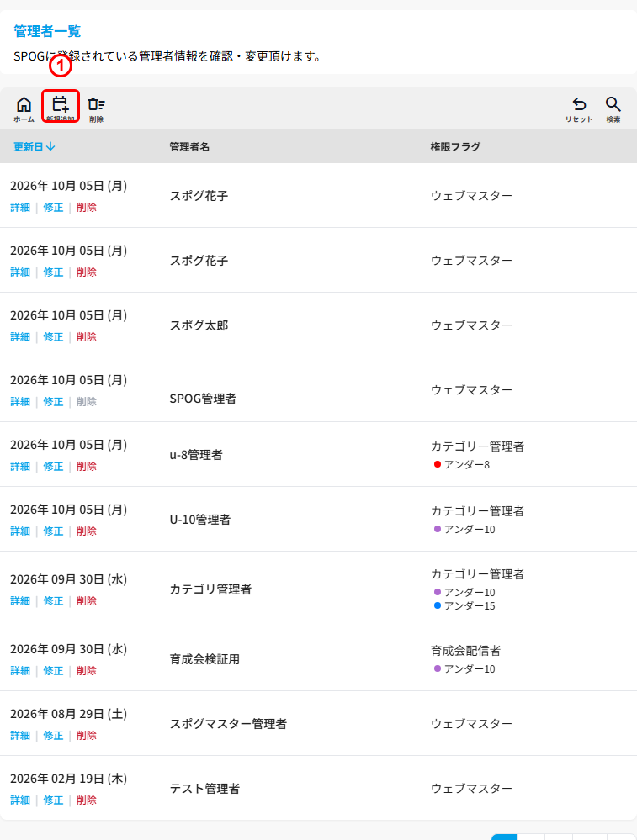Click date 2026年 02月 19日 (木)

[69, 779]
